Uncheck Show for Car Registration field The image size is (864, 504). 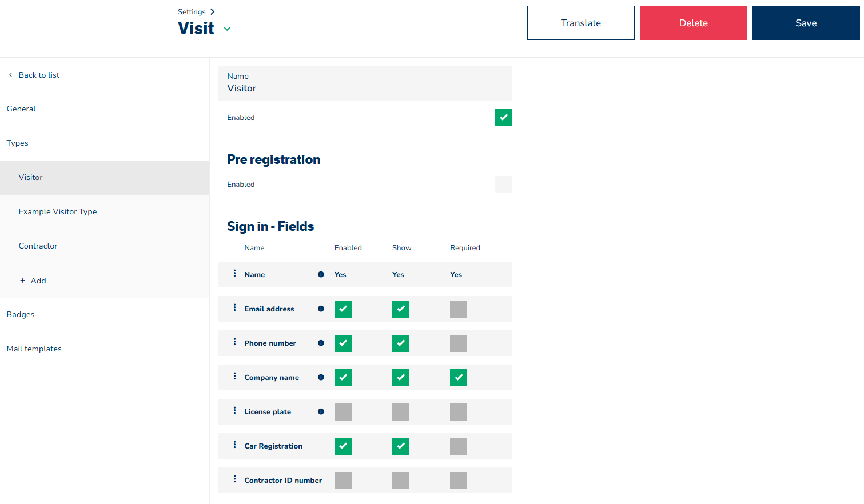tap(400, 446)
